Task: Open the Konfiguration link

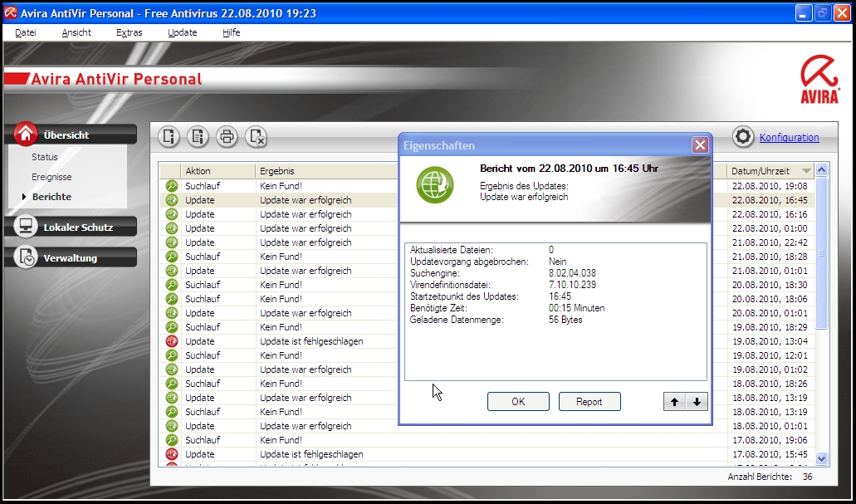Action: click(789, 138)
